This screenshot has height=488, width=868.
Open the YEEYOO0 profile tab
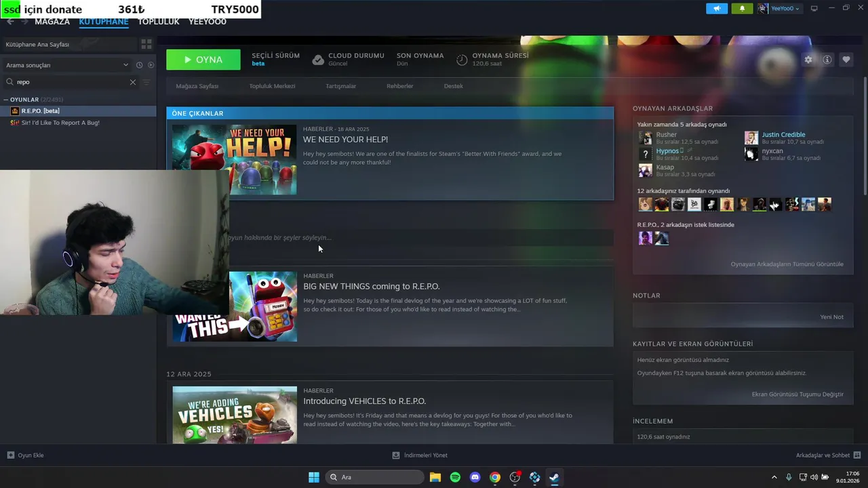tap(208, 22)
